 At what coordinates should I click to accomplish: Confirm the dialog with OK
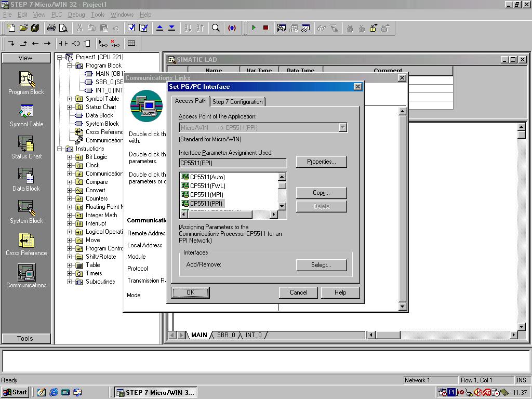pos(190,292)
